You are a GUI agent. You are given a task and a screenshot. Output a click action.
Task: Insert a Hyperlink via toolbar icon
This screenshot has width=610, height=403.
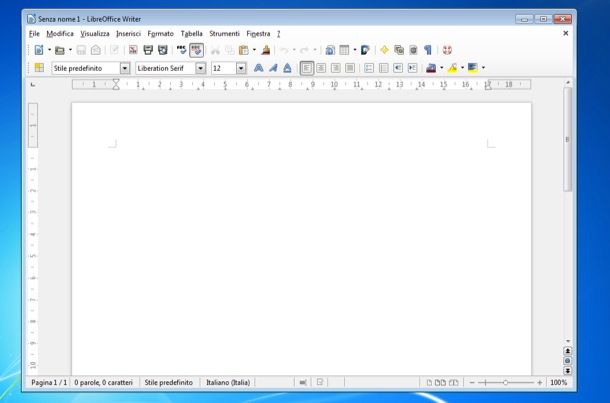[330, 50]
